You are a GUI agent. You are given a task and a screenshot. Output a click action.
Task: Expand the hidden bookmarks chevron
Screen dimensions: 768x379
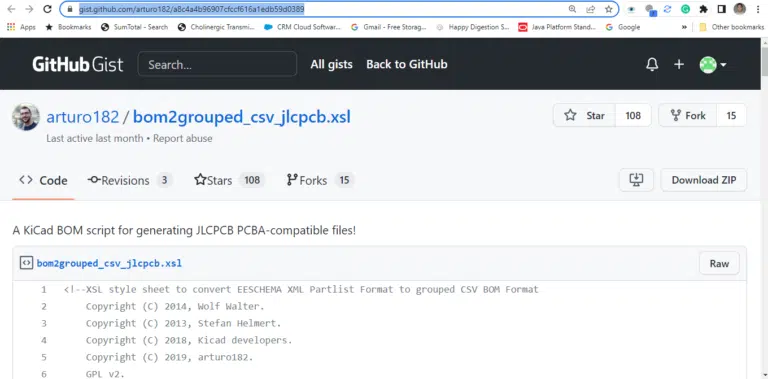[684, 27]
